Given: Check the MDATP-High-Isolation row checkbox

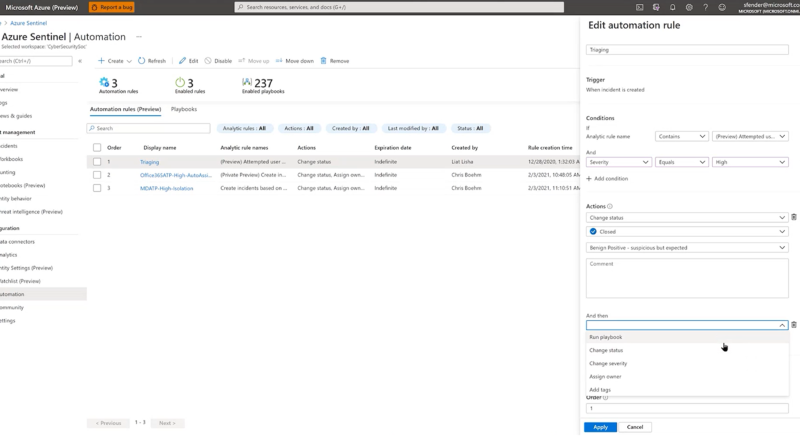Looking at the screenshot, I should [97, 188].
